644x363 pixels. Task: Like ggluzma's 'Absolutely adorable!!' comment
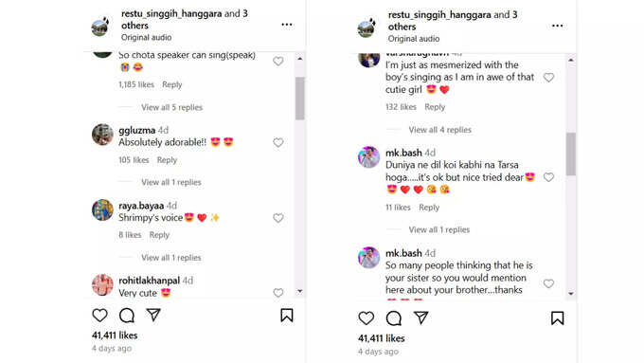pyautogui.click(x=278, y=143)
